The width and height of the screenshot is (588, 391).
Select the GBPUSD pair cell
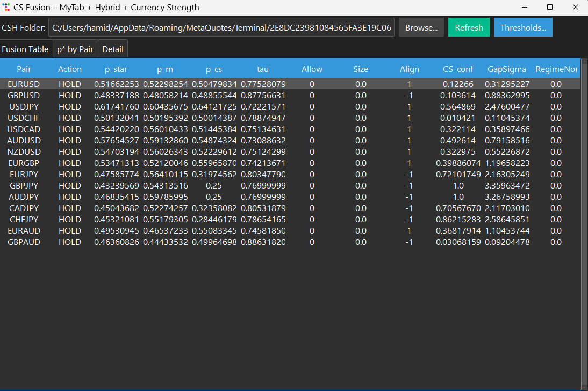coord(24,95)
